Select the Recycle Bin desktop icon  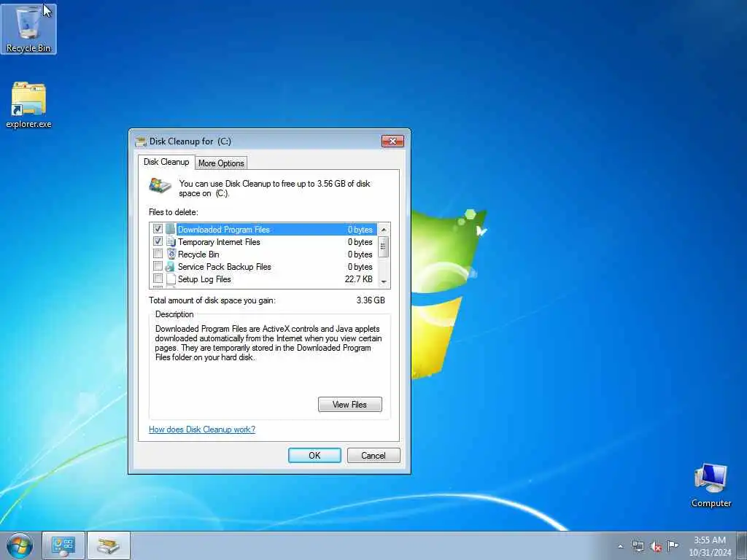tap(28, 29)
